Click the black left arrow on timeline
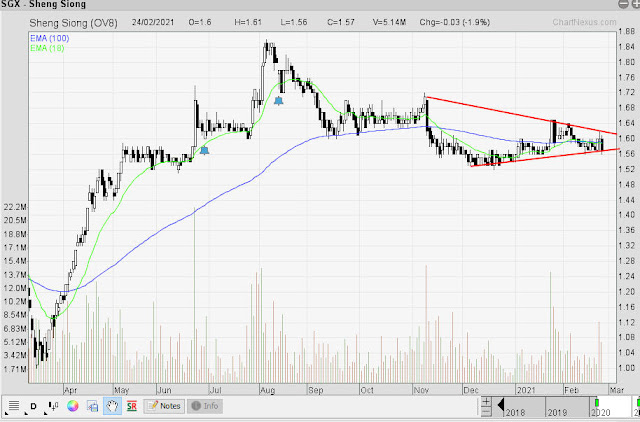This screenshot has width=640, height=422. (x=500, y=406)
